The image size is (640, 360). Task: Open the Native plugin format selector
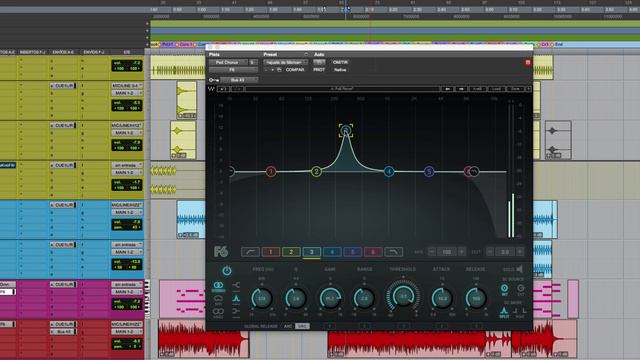click(340, 70)
